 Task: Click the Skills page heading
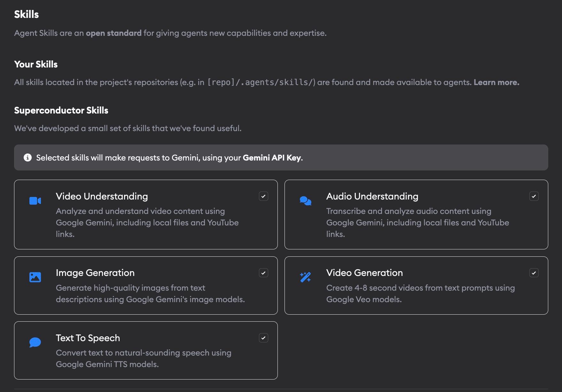(x=27, y=14)
